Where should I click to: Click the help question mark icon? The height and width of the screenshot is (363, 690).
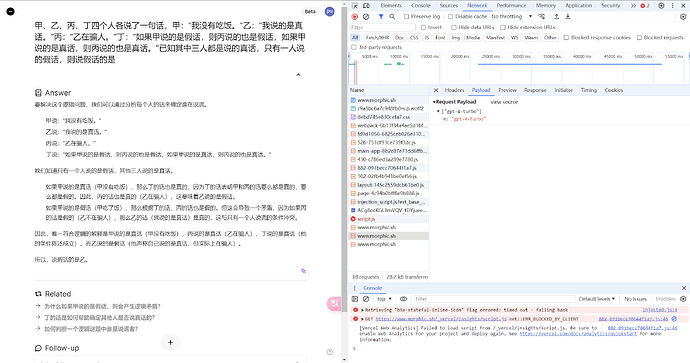(330, 352)
